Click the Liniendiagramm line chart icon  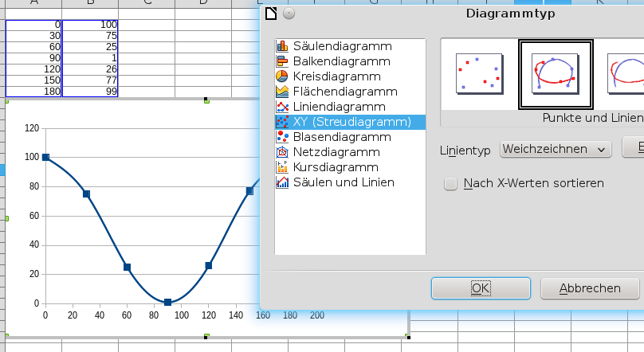tap(282, 107)
